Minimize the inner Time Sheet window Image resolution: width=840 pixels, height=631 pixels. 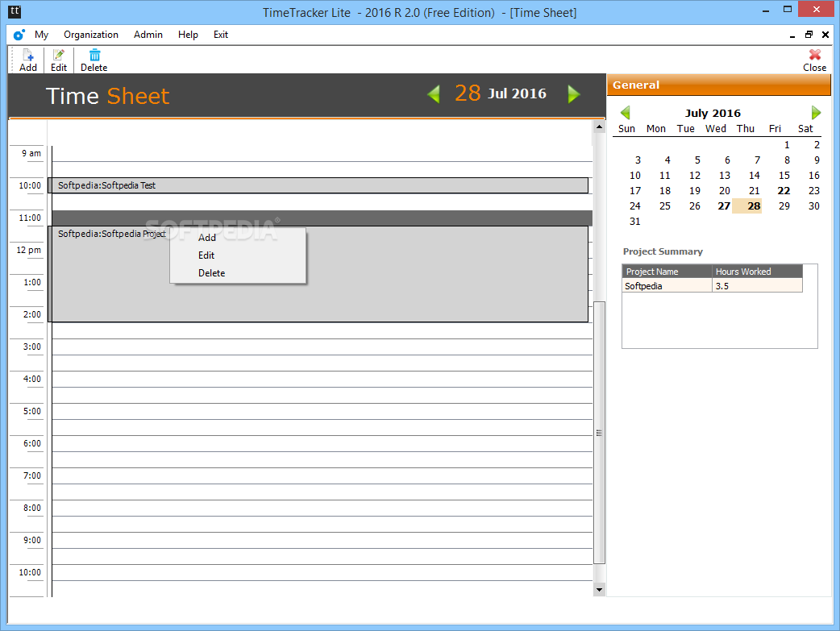click(792, 35)
